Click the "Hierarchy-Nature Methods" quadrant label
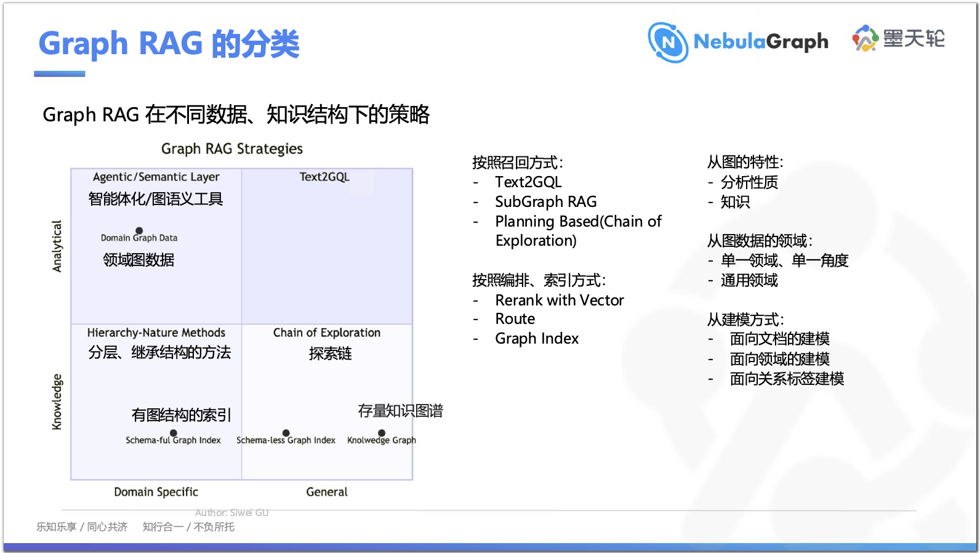This screenshot has height=553, width=980. tap(156, 333)
